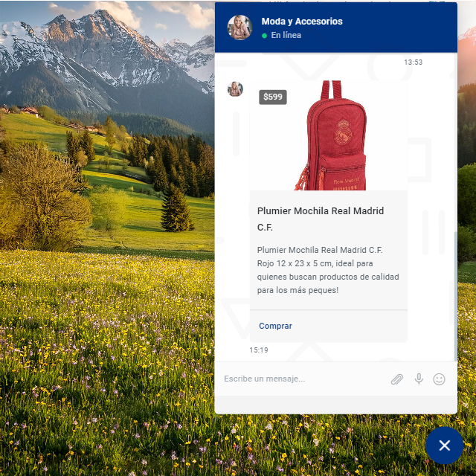The image size is (476, 476).
Task: Open the emoji picker smiley icon
Action: tap(439, 379)
